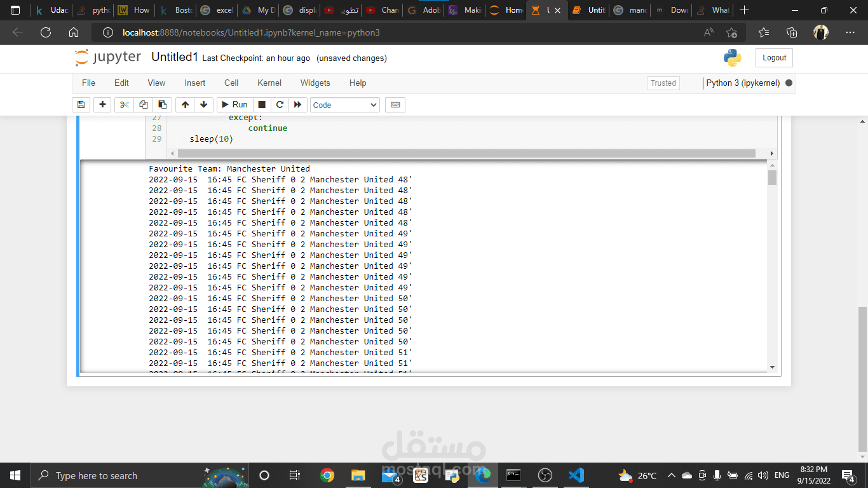Click the Python 3 (ipykernel) kernel name

pos(743,83)
